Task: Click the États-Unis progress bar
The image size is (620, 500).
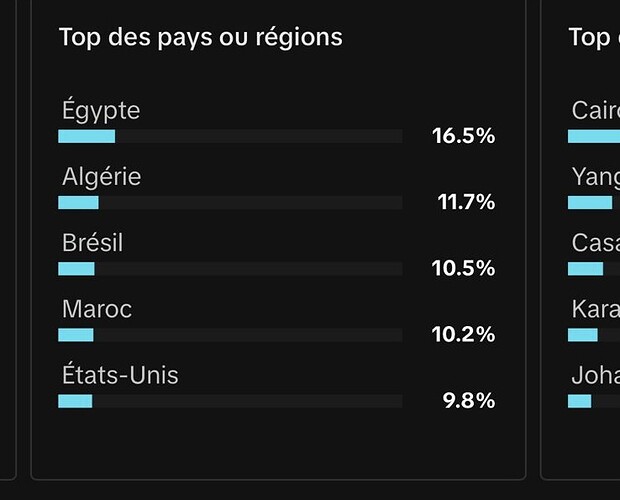Action: [x=230, y=401]
